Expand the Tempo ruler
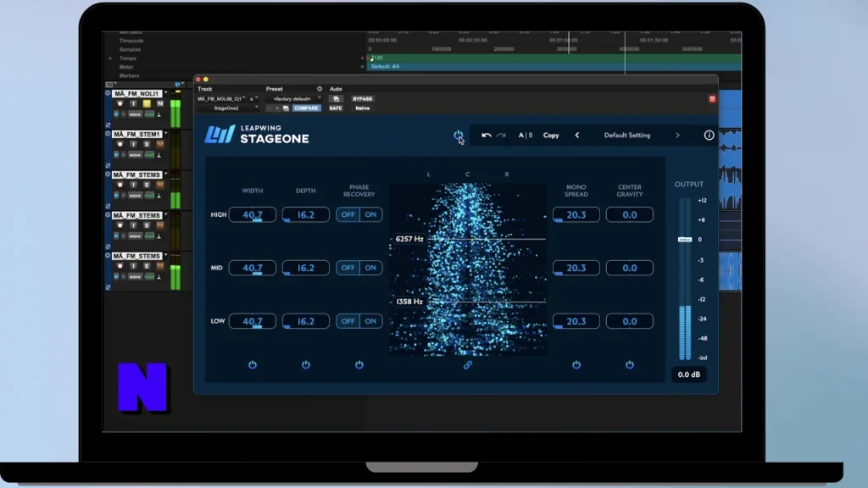 pyautogui.click(x=110, y=58)
